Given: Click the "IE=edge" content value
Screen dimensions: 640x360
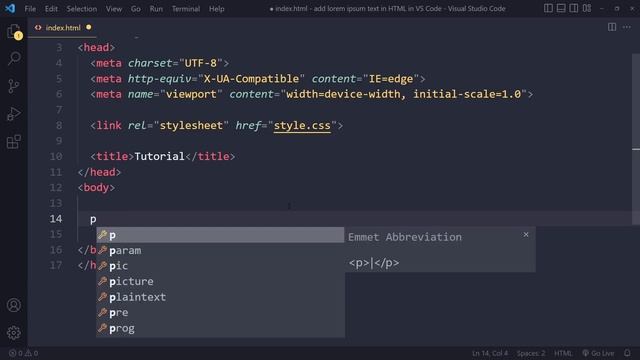Looking at the screenshot, I should point(391,79).
